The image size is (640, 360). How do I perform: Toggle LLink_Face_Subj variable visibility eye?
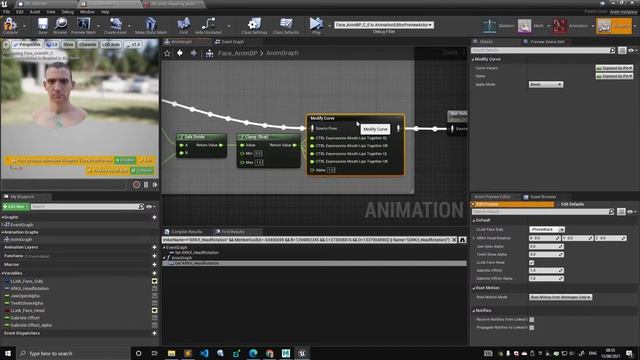154,281
